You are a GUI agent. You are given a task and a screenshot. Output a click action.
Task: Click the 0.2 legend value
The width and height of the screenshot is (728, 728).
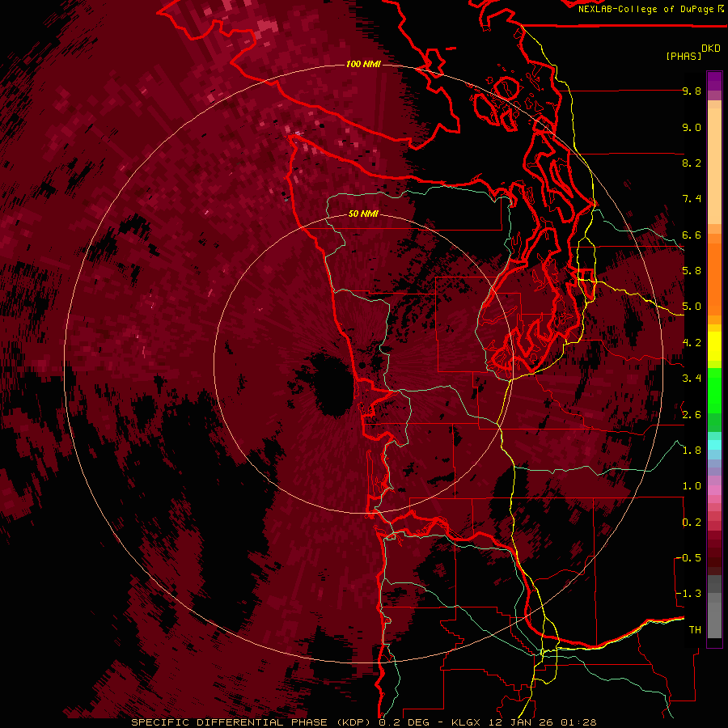pos(692,523)
